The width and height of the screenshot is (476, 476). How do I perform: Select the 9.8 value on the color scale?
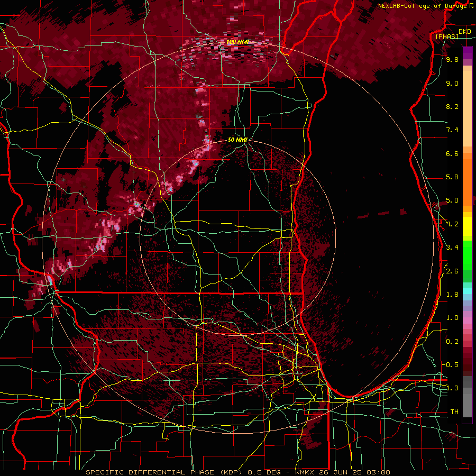click(452, 59)
